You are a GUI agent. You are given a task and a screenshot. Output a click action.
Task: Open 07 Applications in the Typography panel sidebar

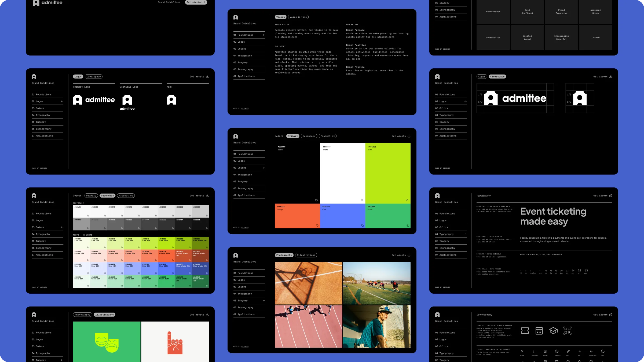(451, 255)
